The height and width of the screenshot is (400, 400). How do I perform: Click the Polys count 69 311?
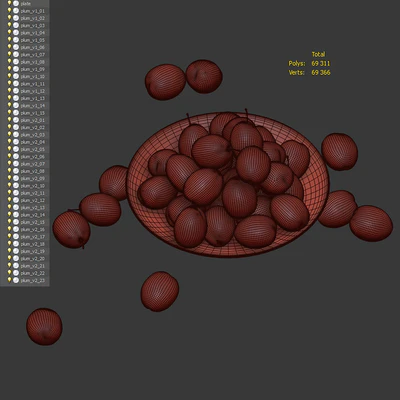point(321,63)
